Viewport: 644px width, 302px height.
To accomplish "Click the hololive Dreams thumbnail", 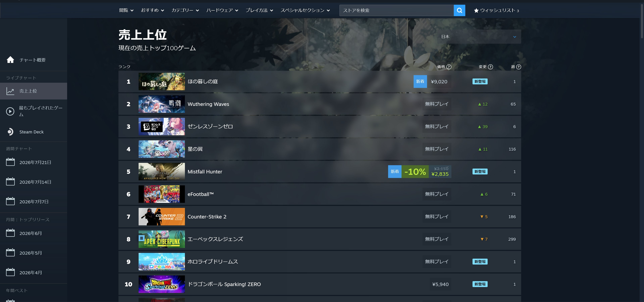I will click(x=162, y=262).
